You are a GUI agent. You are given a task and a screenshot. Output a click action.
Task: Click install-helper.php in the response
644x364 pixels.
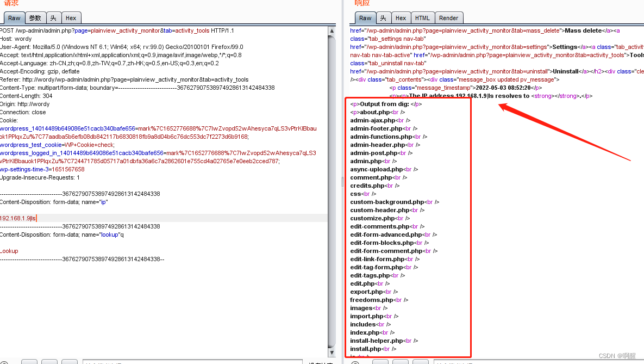pyautogui.click(x=377, y=341)
